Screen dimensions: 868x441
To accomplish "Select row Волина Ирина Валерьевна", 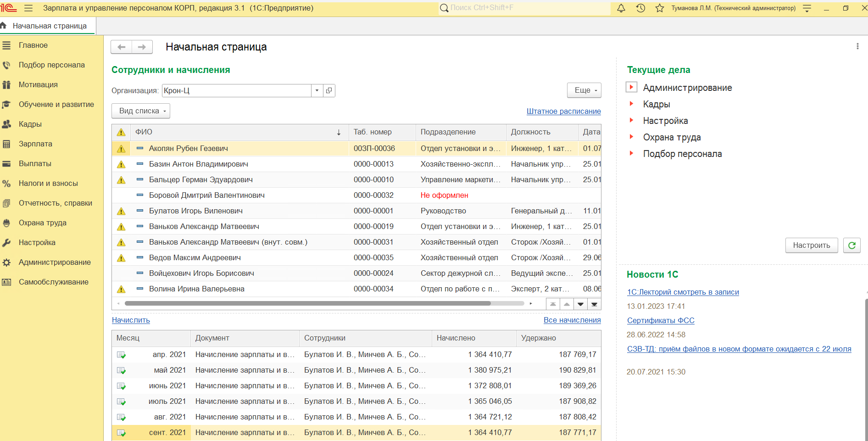I will click(x=356, y=289).
